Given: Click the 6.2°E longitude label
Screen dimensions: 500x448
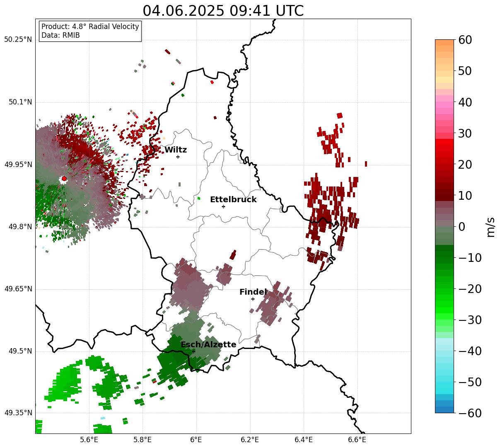Looking at the screenshot, I should 250,440.
